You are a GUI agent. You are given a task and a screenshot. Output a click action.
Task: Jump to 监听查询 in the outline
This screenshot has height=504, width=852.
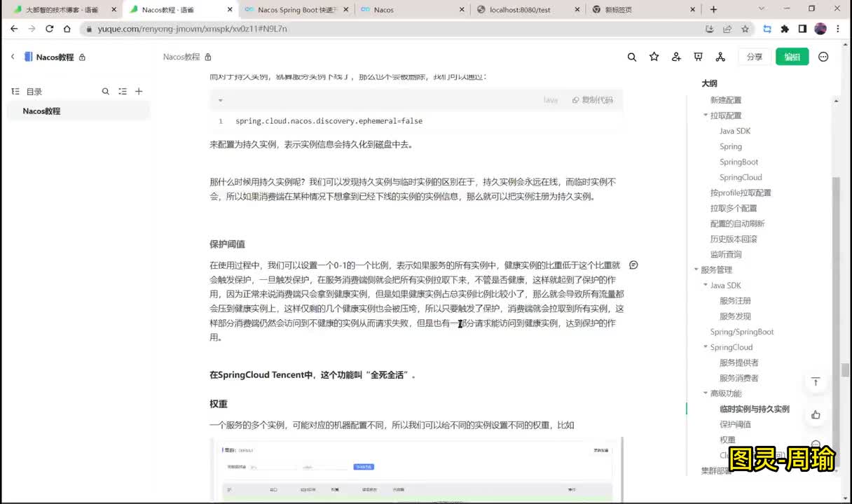point(726,254)
